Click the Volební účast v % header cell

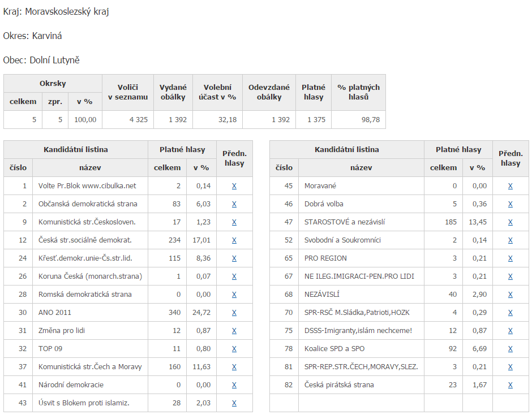click(217, 92)
